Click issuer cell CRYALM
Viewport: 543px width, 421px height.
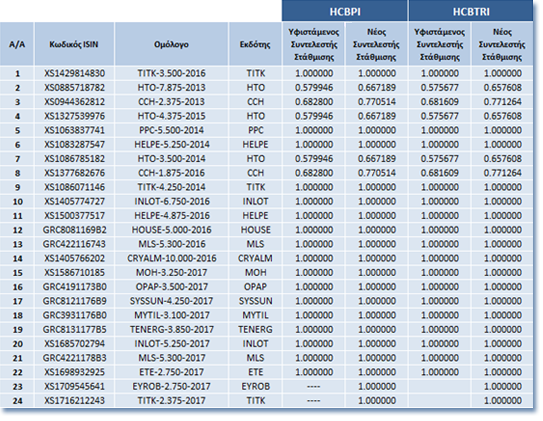[x=255, y=258]
